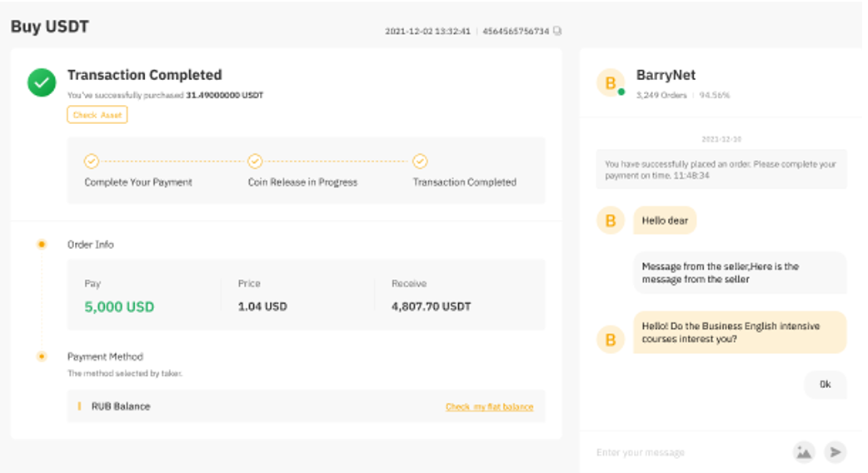Click the BarryNet seller name
The image size is (868, 473).
coord(666,75)
